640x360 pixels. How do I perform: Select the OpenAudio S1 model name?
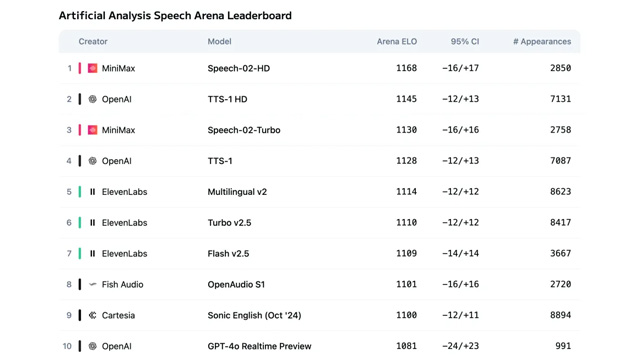(236, 284)
